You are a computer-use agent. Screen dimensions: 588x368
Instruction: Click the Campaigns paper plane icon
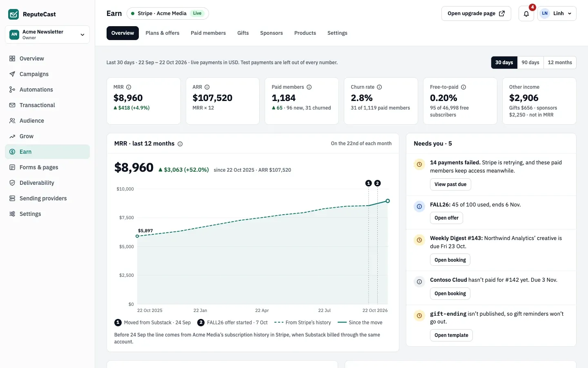[12, 74]
